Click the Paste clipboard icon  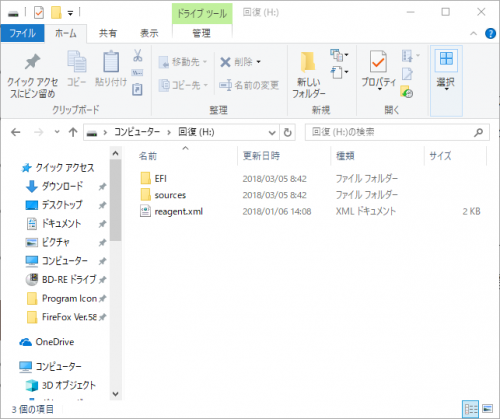111,61
